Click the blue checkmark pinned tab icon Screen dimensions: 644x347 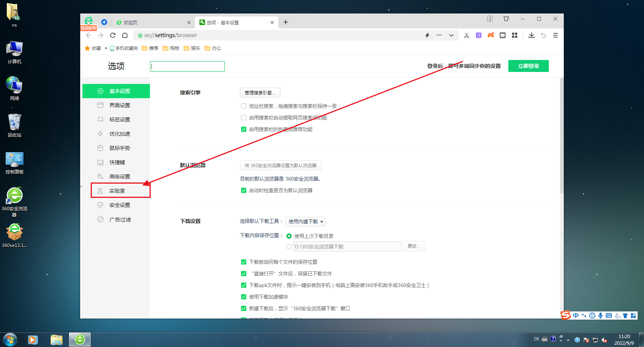pos(104,22)
